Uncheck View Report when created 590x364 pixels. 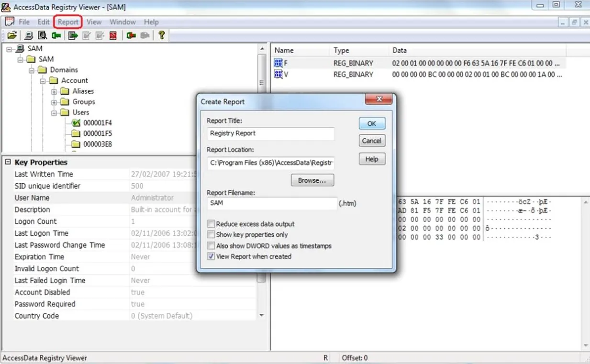tap(211, 256)
